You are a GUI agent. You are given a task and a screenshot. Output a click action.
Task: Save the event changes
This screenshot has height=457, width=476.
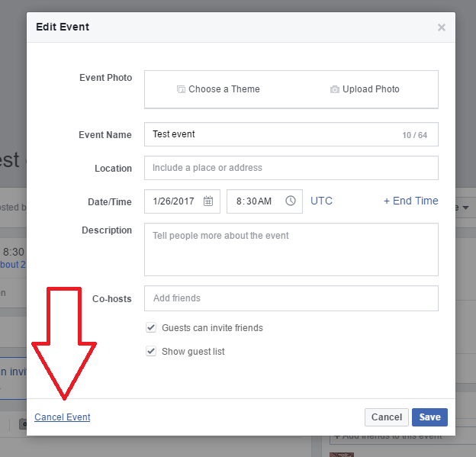429,417
